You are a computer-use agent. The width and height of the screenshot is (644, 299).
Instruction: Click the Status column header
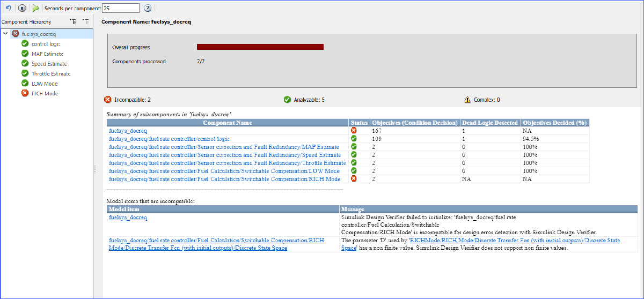click(359, 123)
